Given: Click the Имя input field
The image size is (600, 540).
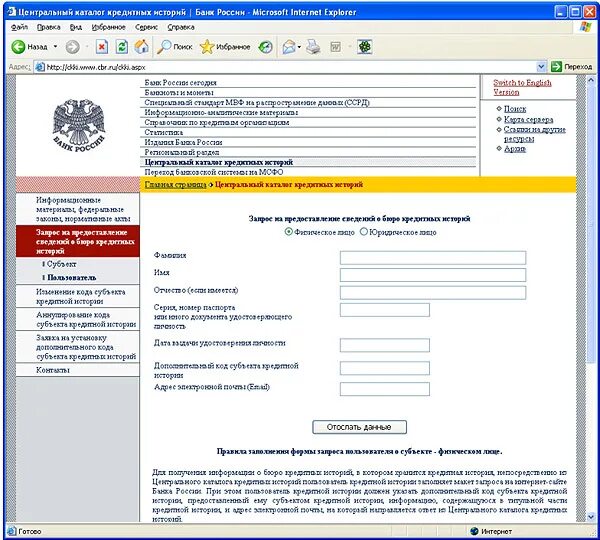Looking at the screenshot, I should (433, 275).
